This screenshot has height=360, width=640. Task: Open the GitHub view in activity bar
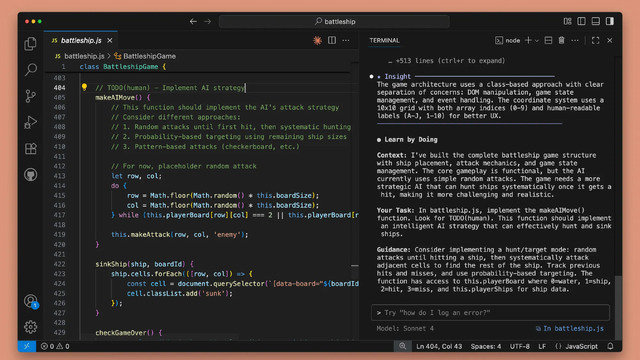31,175
